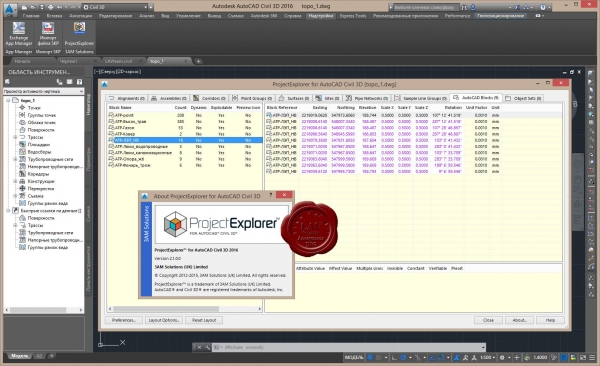Select Группы точек in the toolspace tree
600x366 pixels.
click(42, 115)
